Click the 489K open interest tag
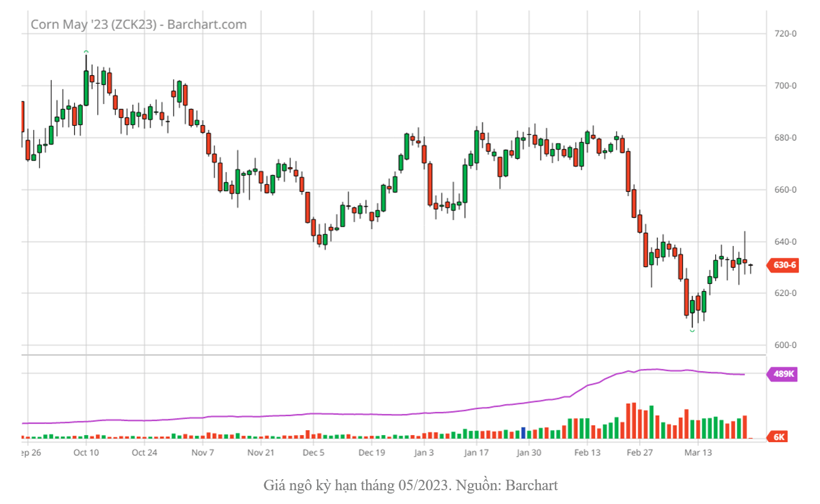This screenshot has width=820, height=504. (x=783, y=374)
